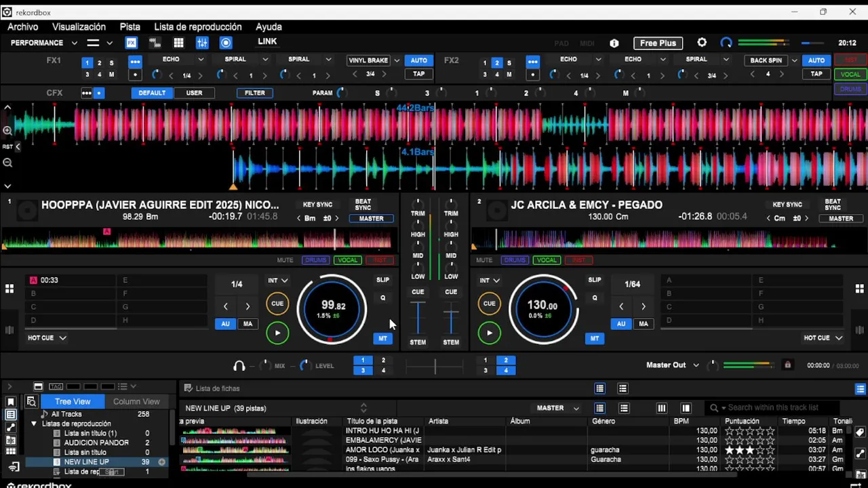Click the add plus icon on NEW LINE UP
The width and height of the screenshot is (868, 488).
[162, 462]
